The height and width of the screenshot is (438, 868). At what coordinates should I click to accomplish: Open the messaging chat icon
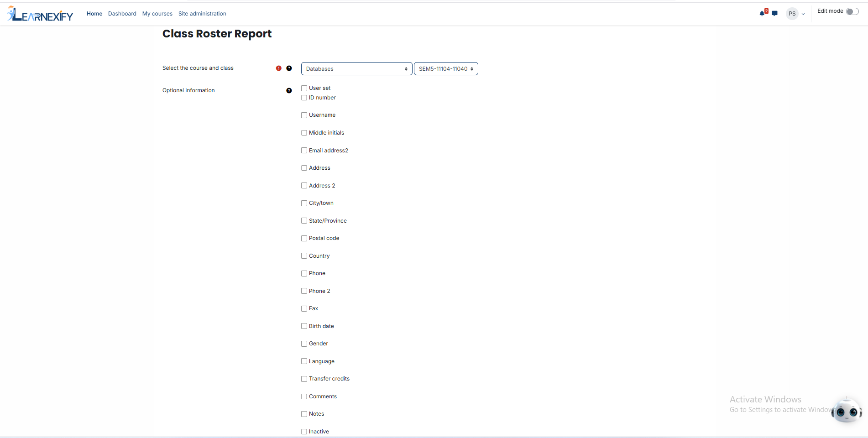(x=775, y=13)
